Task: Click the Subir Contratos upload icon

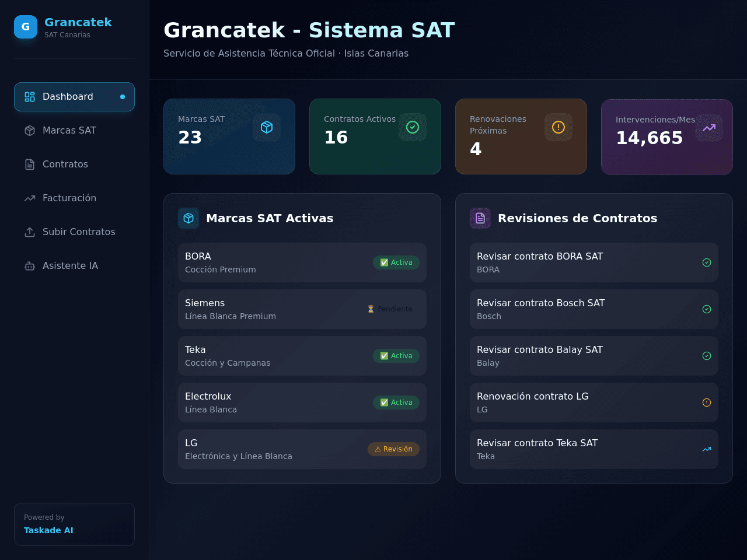Action: [x=30, y=232]
